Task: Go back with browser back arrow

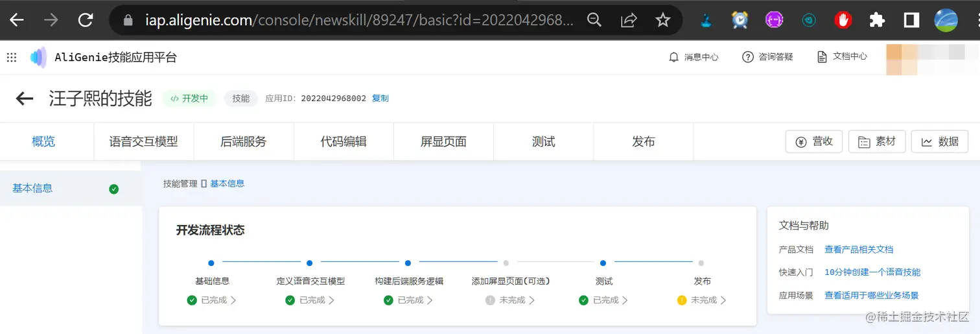Action: [17, 20]
